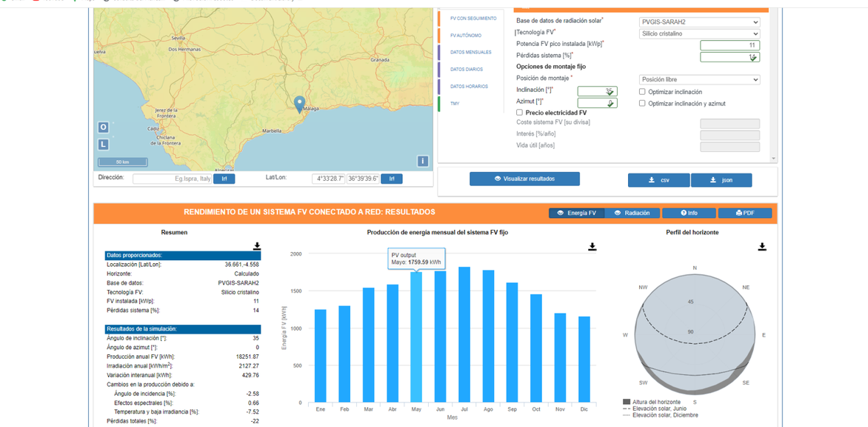Click Ir! next to the address field
This screenshot has width=868, height=427.
224,179
